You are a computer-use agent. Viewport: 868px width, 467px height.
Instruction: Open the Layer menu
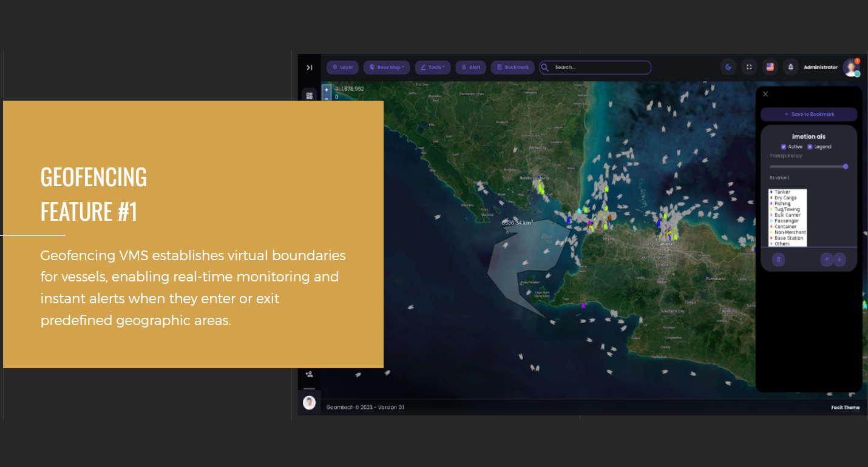(x=342, y=67)
